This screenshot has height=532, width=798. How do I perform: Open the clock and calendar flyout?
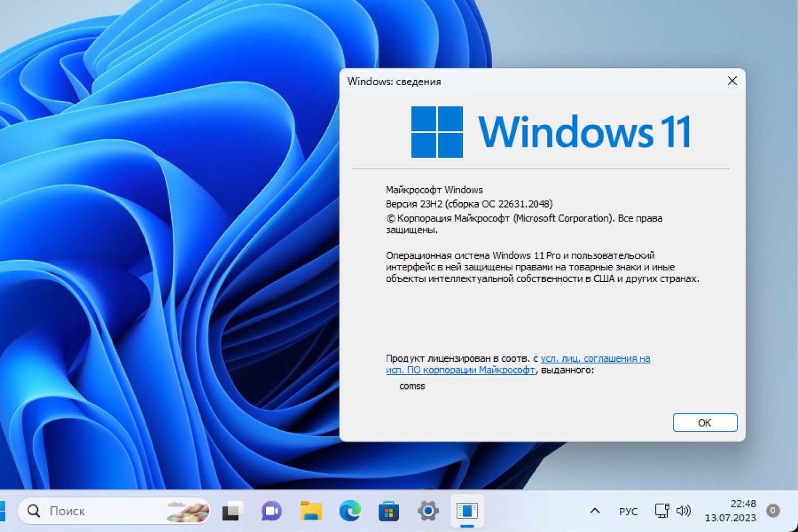click(730, 511)
